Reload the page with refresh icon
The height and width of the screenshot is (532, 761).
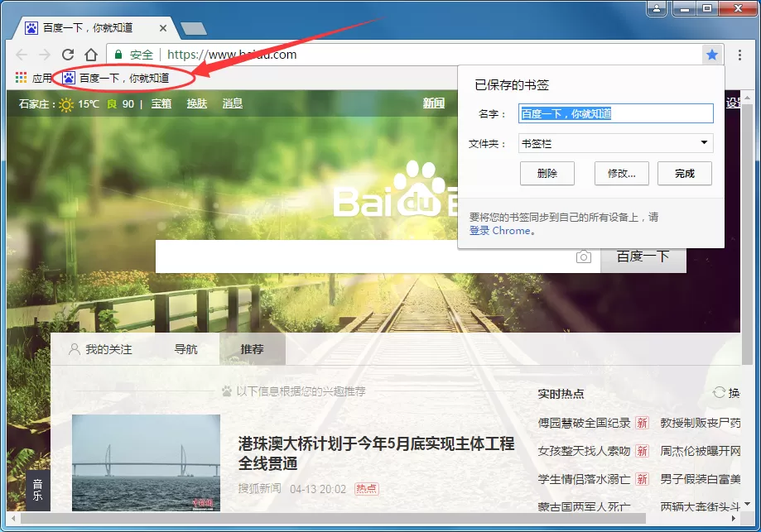coord(68,55)
